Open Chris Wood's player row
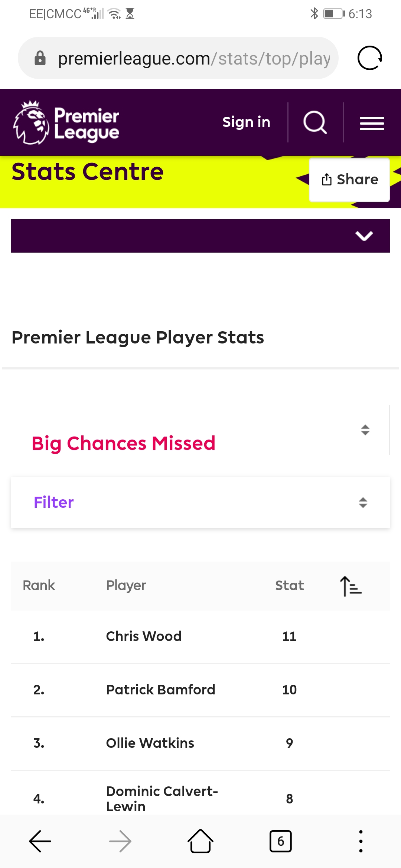The image size is (401, 868). click(x=200, y=637)
